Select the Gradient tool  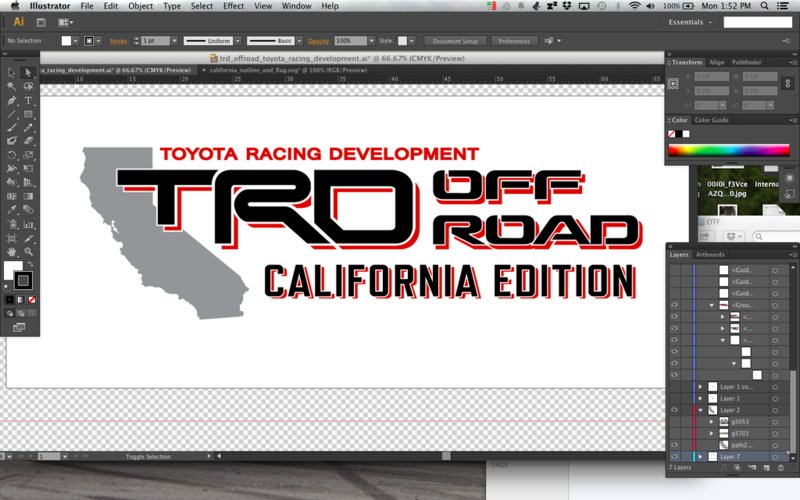pyautogui.click(x=28, y=196)
